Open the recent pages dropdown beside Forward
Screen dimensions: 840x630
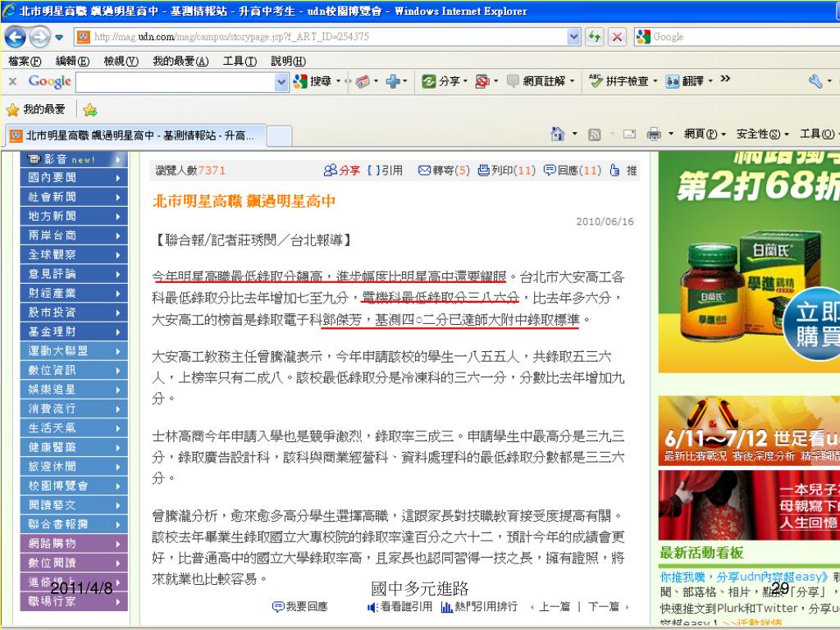[59, 38]
